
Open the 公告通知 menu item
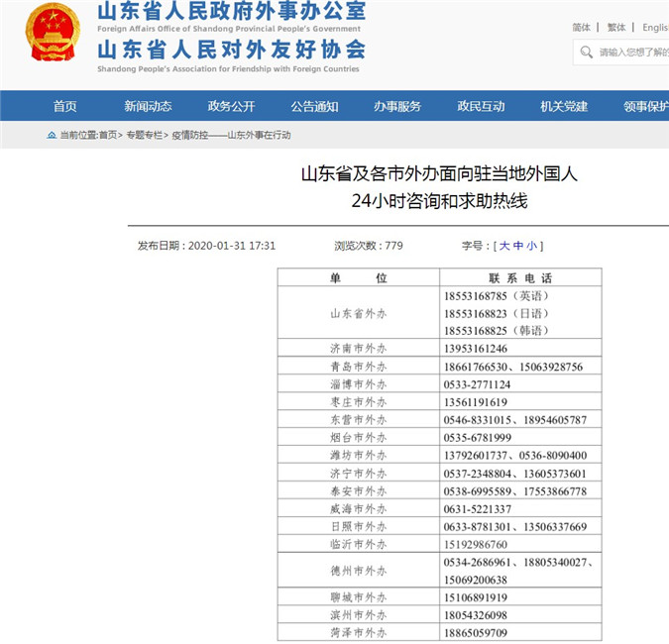tap(314, 106)
